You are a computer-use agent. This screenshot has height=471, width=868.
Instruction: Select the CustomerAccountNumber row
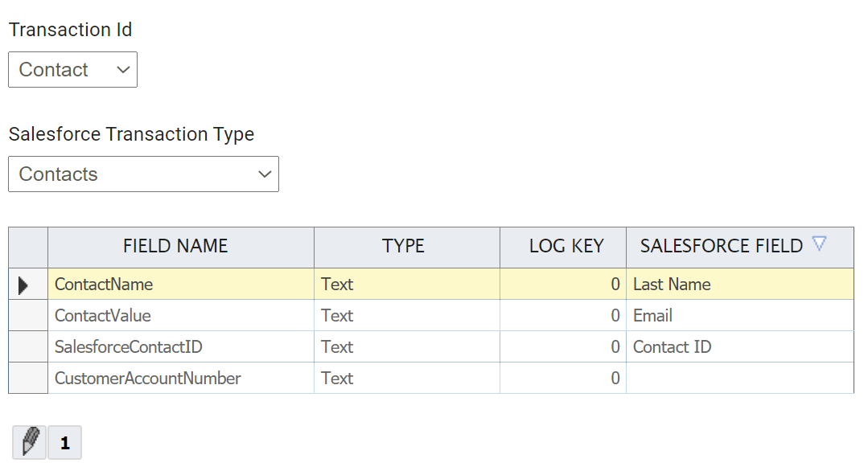pyautogui.click(x=431, y=378)
